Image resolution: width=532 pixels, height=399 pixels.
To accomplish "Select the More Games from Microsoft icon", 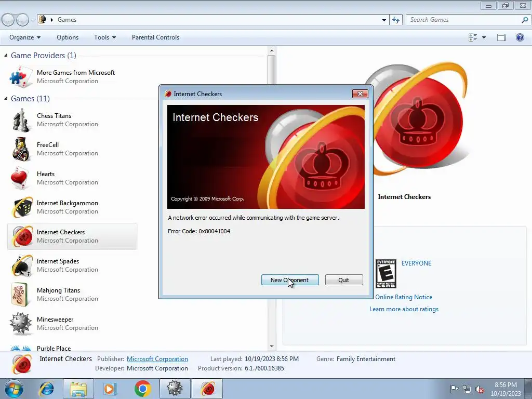I will click(x=21, y=77).
